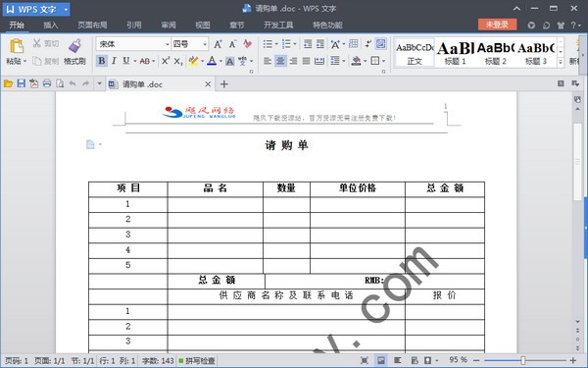
Task: Decrease font size with the A- icon
Action: pyautogui.click(x=232, y=44)
